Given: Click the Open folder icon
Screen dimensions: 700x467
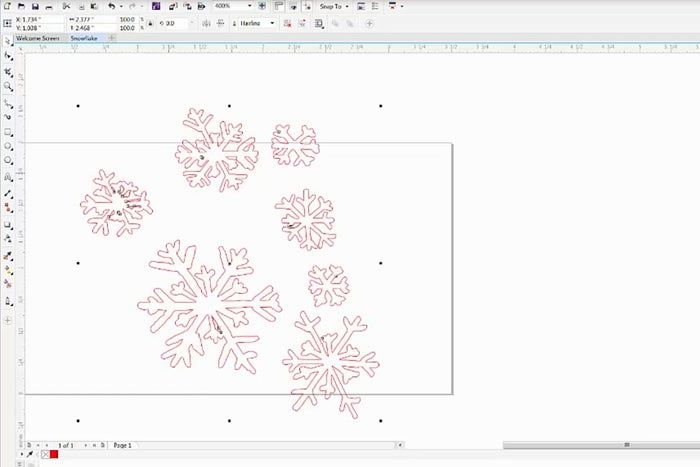Looking at the screenshot, I should [x=21, y=6].
